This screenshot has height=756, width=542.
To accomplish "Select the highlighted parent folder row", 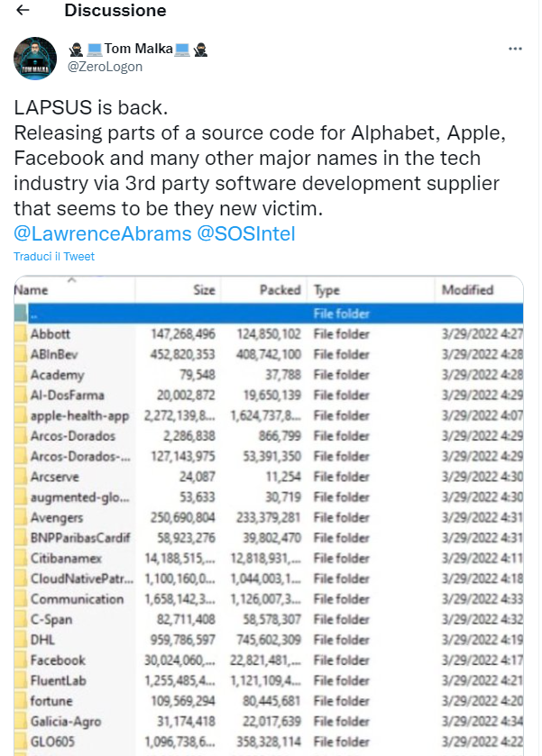I will click(269, 314).
